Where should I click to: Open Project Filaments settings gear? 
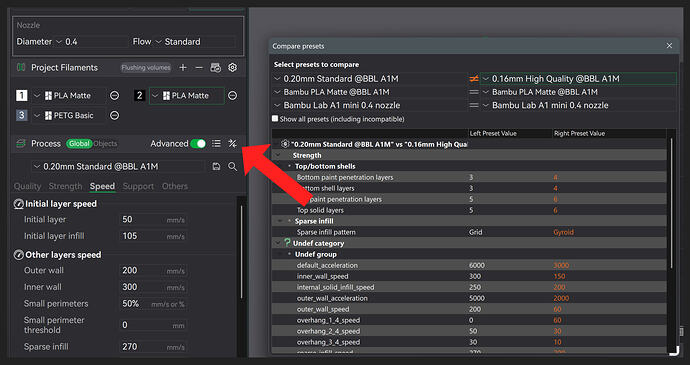[232, 67]
